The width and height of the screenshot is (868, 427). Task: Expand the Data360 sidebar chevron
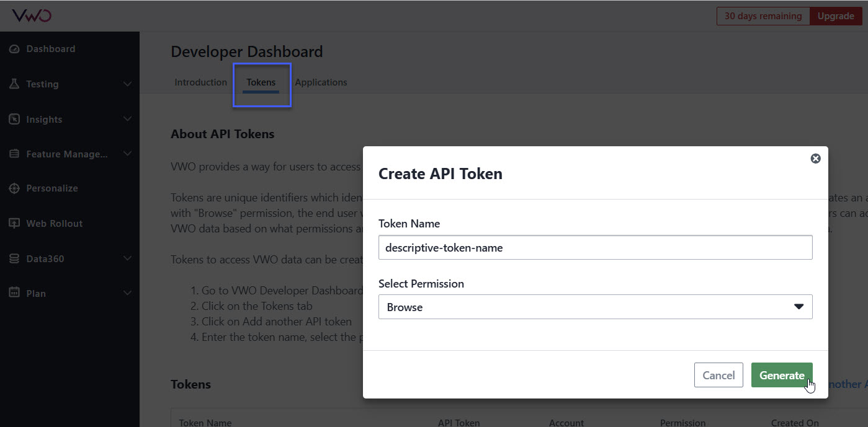pos(127,258)
